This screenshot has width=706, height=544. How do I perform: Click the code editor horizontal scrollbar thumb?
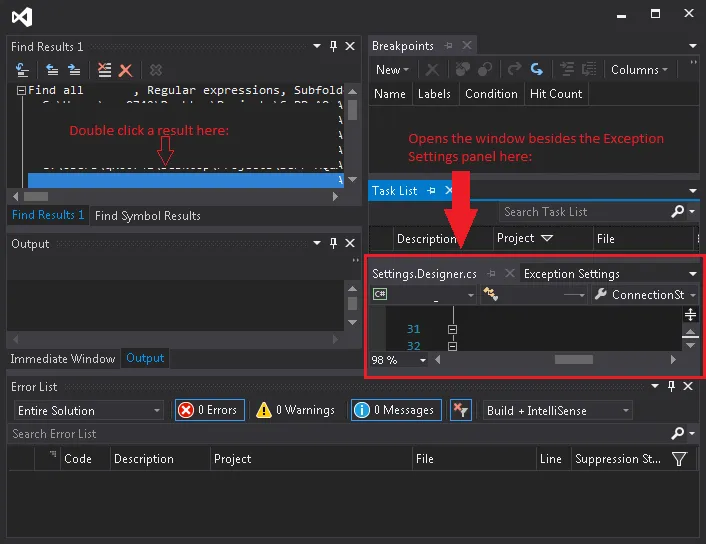click(574, 359)
